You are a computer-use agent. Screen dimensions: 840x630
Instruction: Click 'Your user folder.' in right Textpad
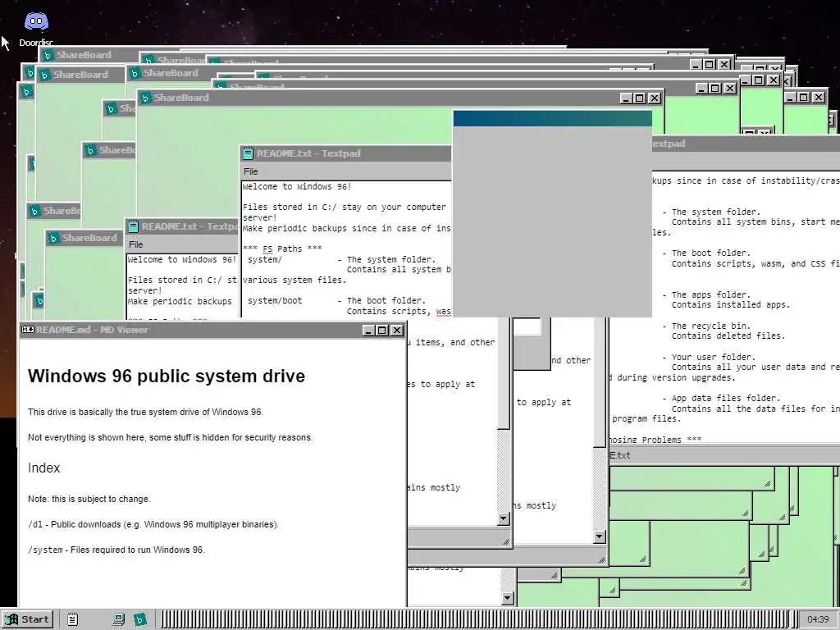click(x=714, y=357)
